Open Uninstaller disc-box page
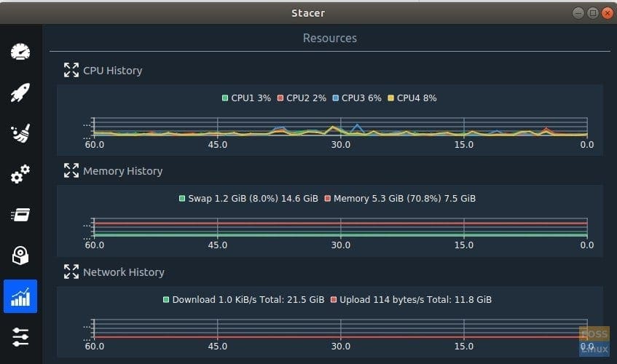This screenshot has height=364, width=617. (20, 256)
